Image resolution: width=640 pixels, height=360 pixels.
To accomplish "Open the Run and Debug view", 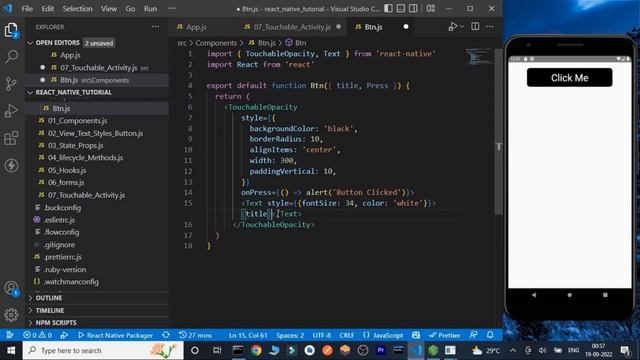I will (11, 111).
